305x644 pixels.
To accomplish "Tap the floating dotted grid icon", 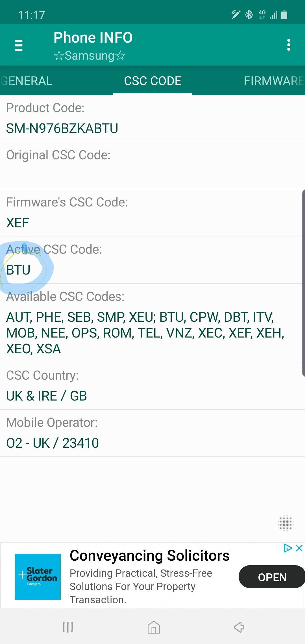I will pyautogui.click(x=286, y=523).
